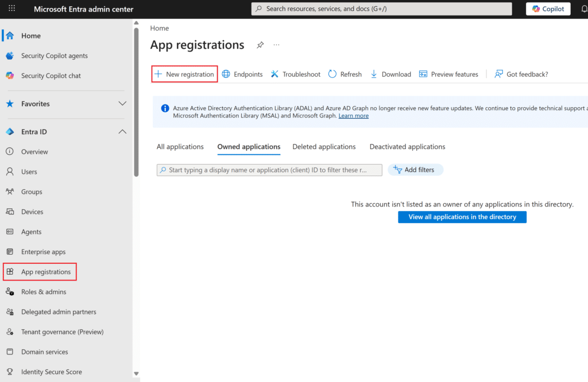Focus the top search resources field

tap(381, 9)
